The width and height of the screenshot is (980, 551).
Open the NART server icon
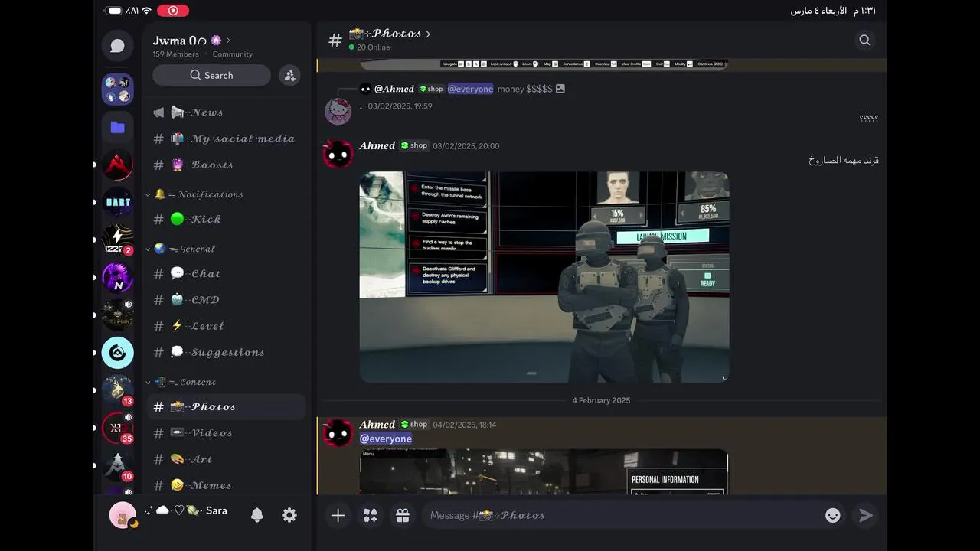[x=117, y=202]
